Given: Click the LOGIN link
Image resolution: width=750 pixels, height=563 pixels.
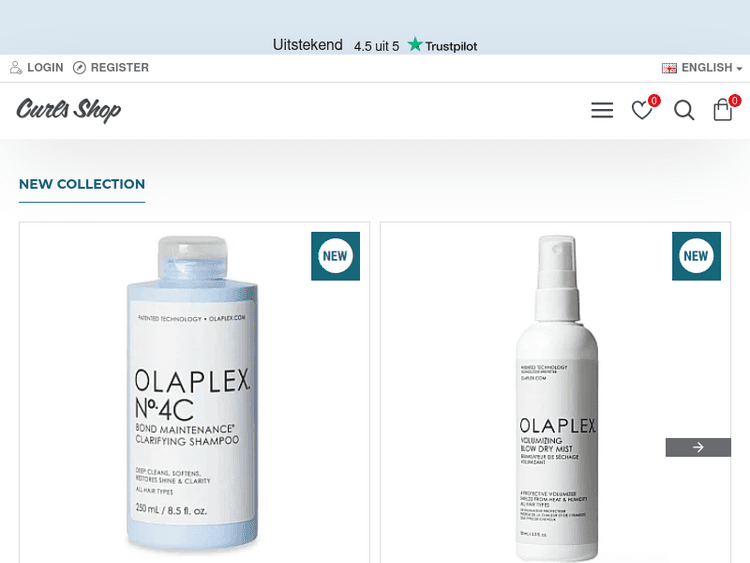Looking at the screenshot, I should click(45, 67).
